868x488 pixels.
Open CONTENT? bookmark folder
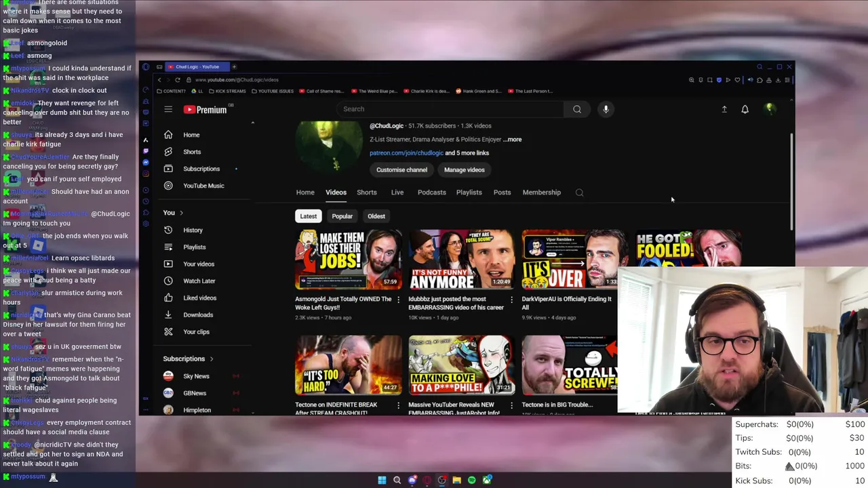pyautogui.click(x=171, y=91)
